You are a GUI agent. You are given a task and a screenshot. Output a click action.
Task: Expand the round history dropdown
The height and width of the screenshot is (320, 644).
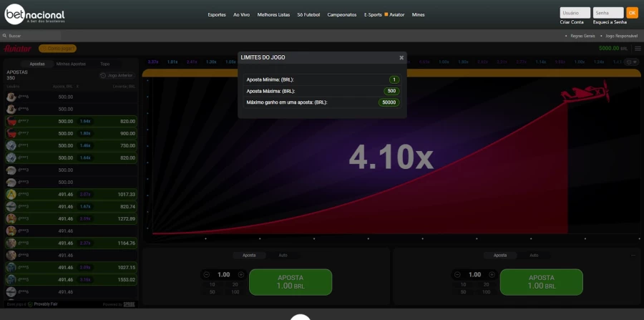click(x=631, y=62)
